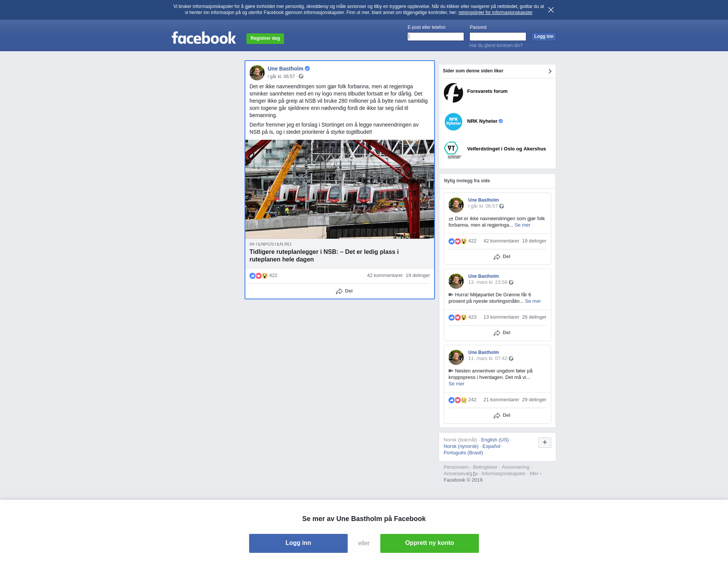Image resolution: width=728 pixels, height=568 pixels.
Task: Expand Se mer on navneendringen sidebar post
Action: click(x=522, y=225)
